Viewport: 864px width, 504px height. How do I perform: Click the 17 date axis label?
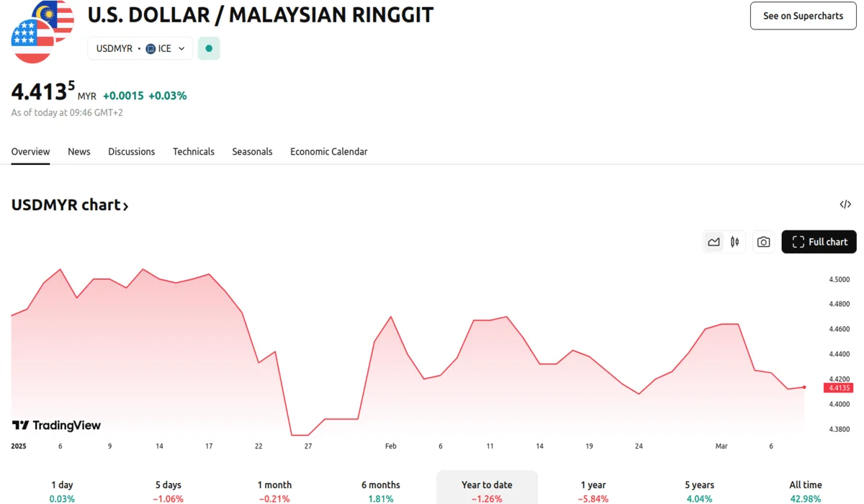209,446
